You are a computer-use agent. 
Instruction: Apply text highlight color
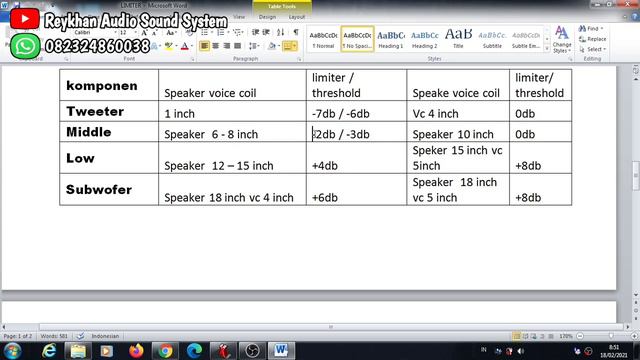[x=168, y=46]
